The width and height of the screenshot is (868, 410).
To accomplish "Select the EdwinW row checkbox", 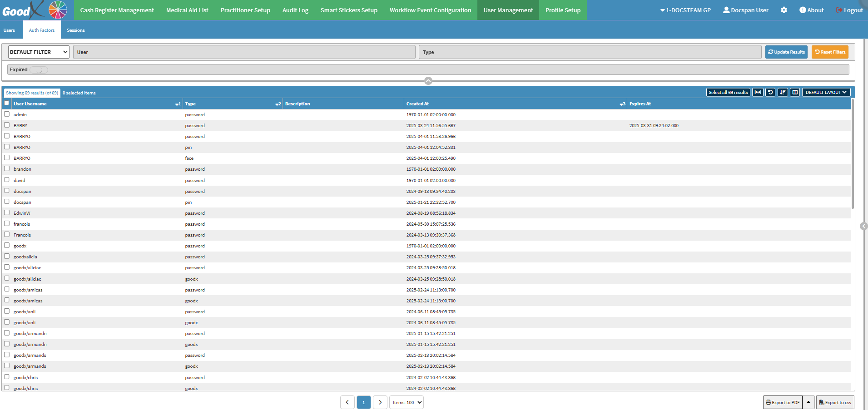I will [7, 212].
